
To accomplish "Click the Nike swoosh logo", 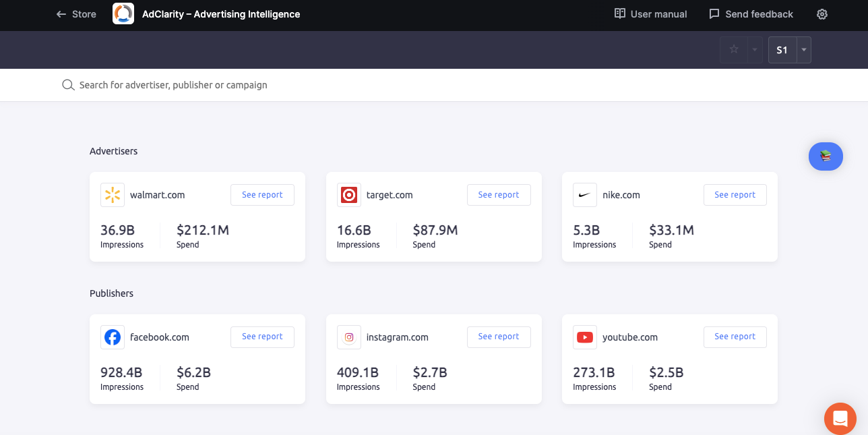I will click(x=585, y=195).
